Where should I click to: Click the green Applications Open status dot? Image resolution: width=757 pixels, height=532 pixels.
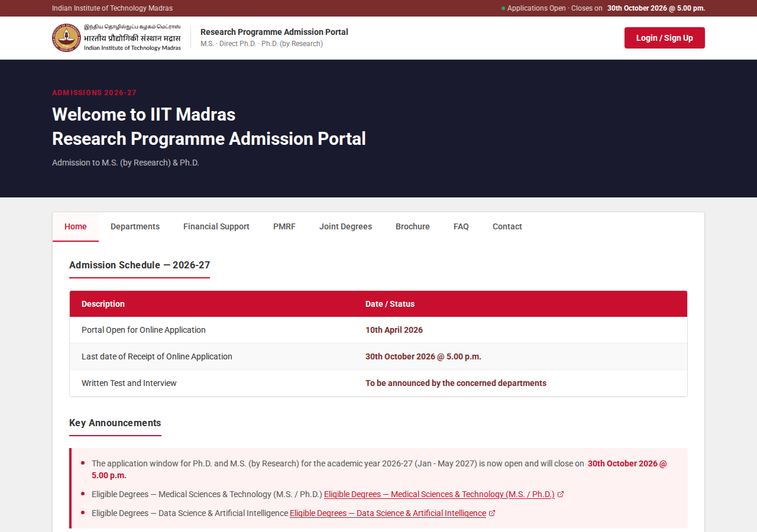tap(503, 8)
